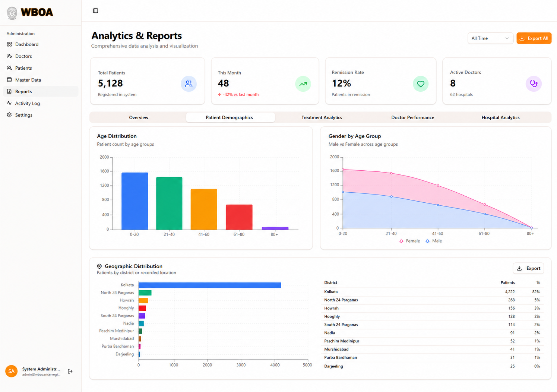Viewport: 557px width, 392px height.
Task: Click the Master Data database icon
Action: click(9, 80)
